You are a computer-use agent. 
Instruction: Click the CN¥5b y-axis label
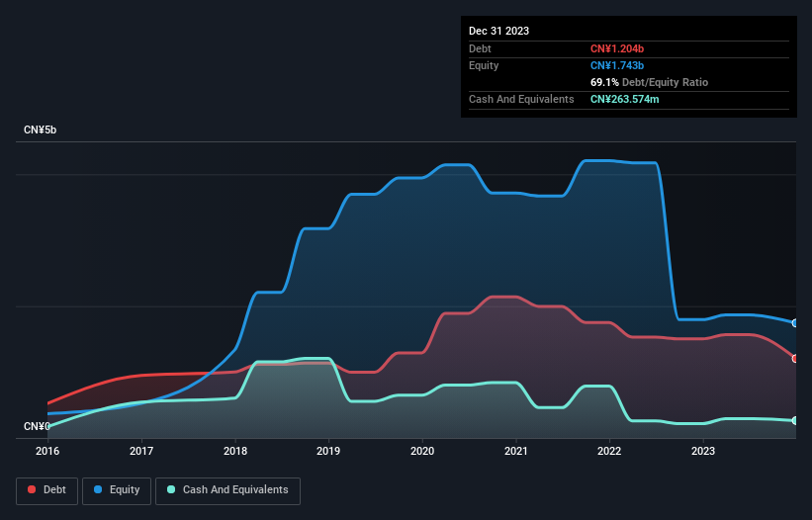click(x=40, y=130)
